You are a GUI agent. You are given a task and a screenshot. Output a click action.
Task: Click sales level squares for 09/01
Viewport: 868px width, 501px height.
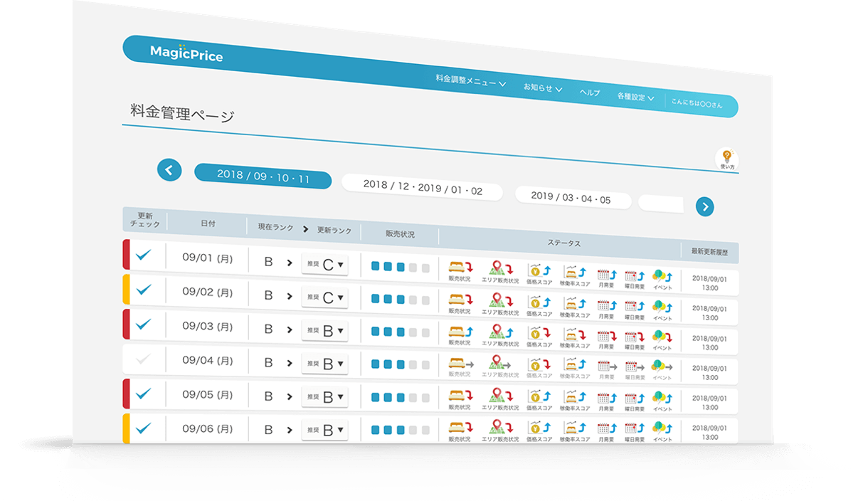point(401,267)
